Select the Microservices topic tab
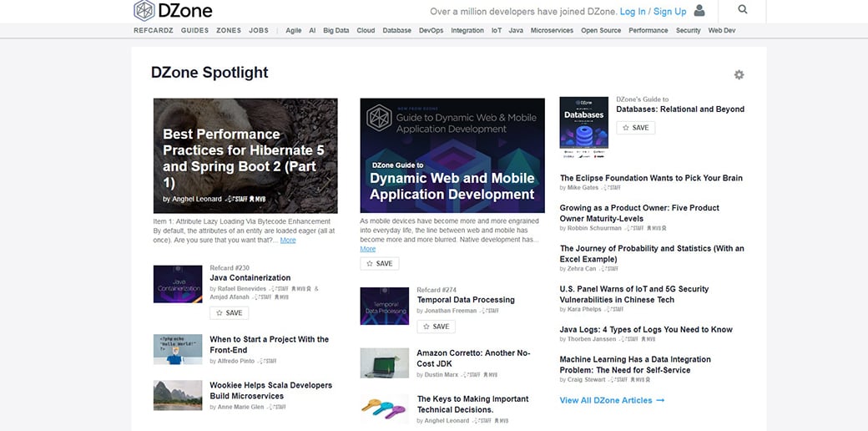Viewport: 868px width, 431px height. [x=552, y=30]
